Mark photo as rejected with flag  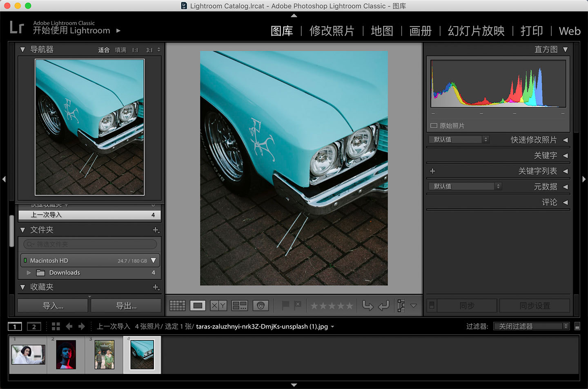pyautogui.click(x=298, y=305)
